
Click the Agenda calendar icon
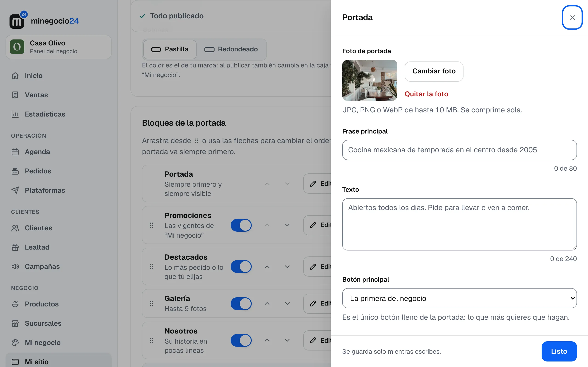[15, 152]
